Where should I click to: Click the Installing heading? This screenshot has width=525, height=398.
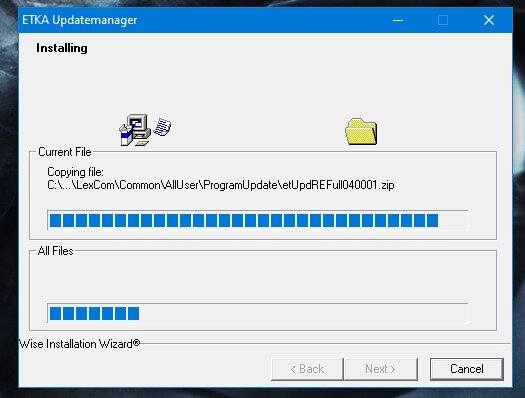tap(62, 48)
